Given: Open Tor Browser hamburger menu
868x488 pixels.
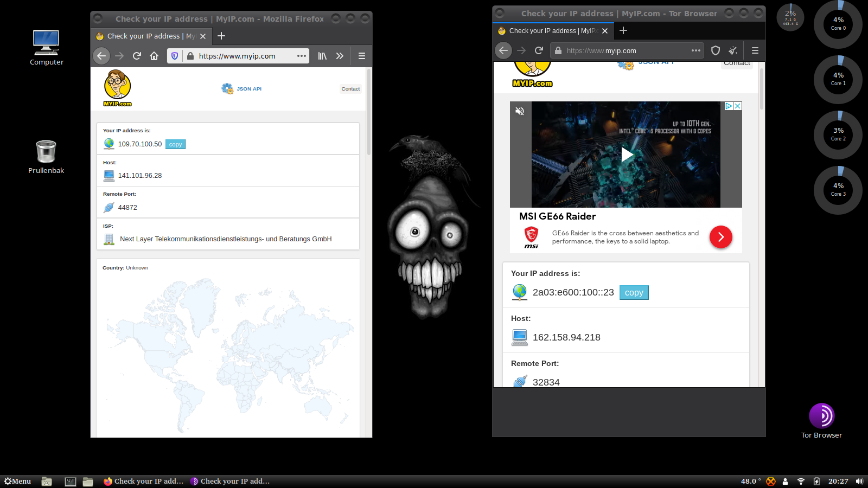Looking at the screenshot, I should pyautogui.click(x=755, y=50).
